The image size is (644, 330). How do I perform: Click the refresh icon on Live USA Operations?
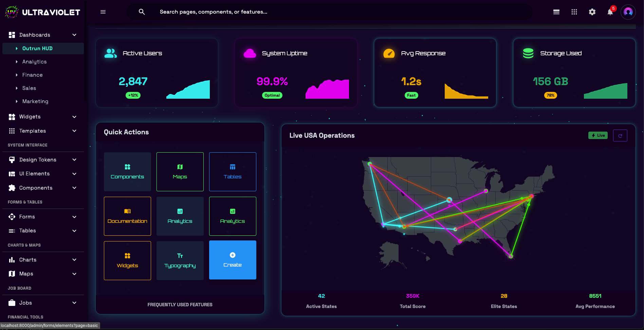[620, 135]
